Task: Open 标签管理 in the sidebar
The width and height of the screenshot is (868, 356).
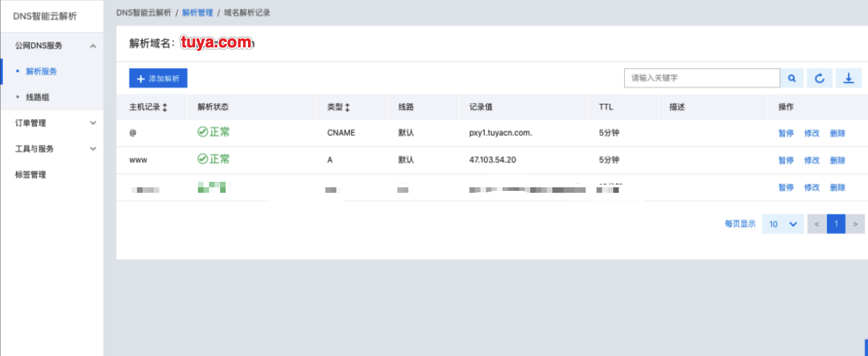Action: click(x=31, y=175)
